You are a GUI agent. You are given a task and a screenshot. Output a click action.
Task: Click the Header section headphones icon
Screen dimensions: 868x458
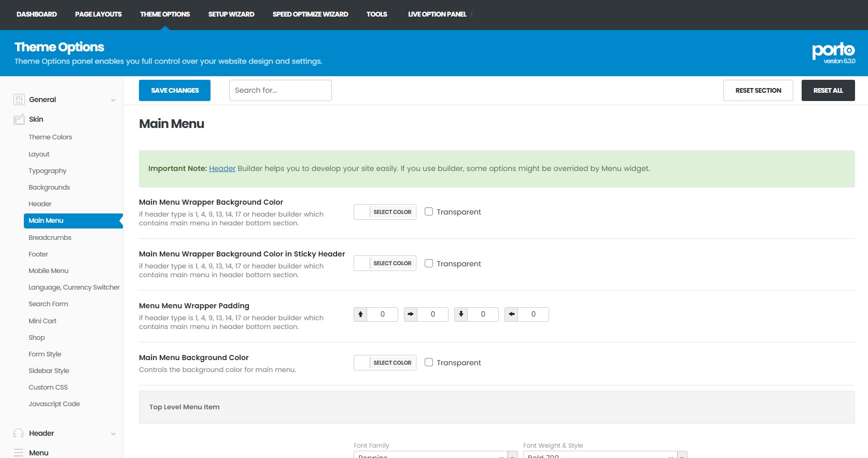[x=19, y=433]
